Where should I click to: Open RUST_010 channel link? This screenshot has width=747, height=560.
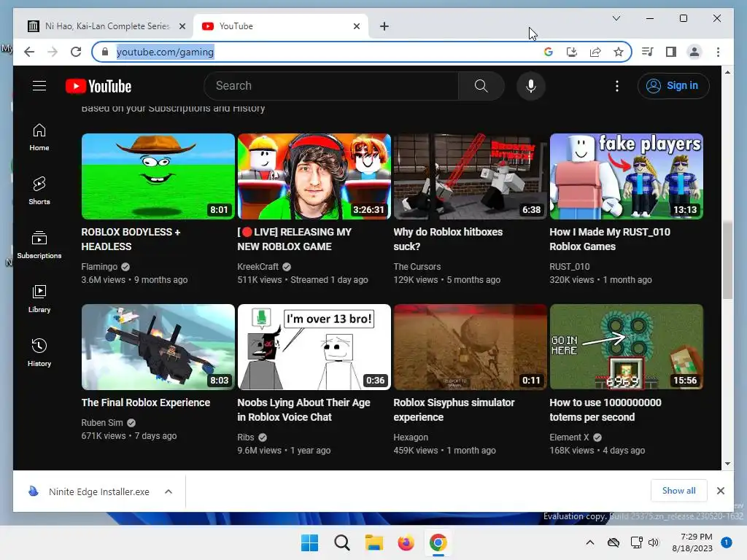click(x=569, y=267)
